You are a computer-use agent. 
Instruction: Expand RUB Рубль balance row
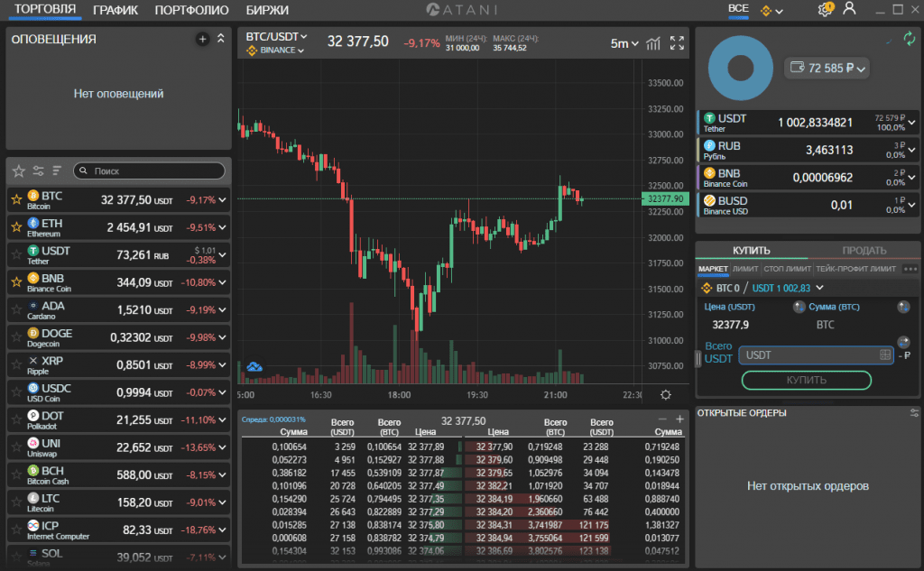coord(911,150)
